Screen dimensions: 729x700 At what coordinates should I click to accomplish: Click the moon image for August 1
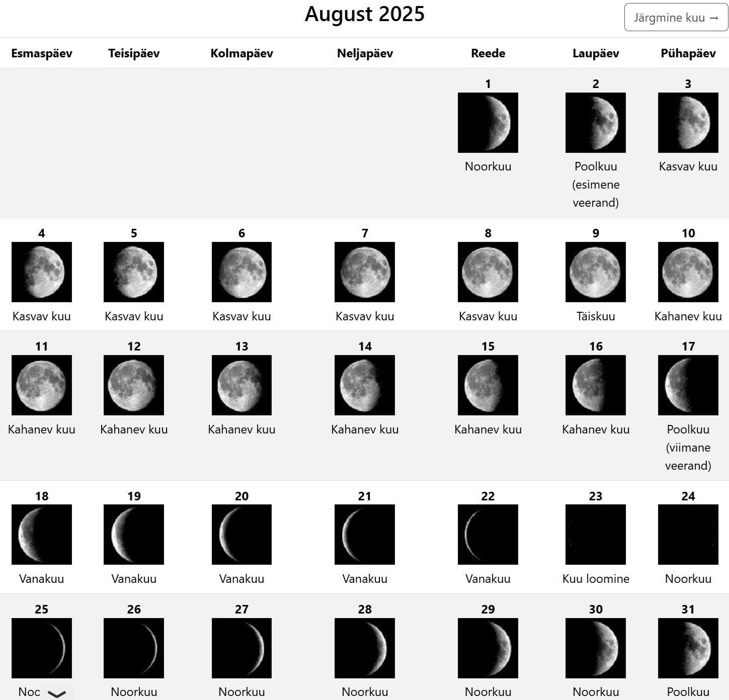pos(488,123)
